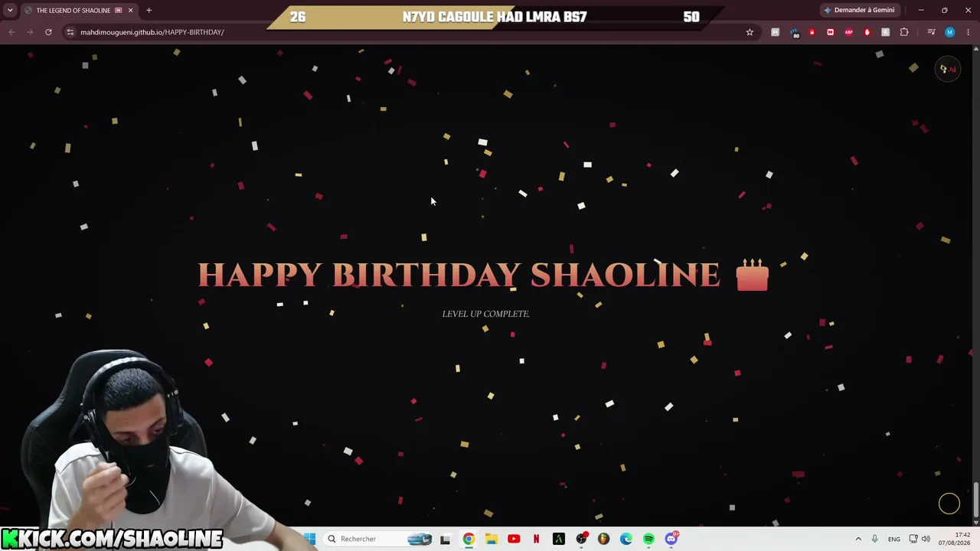Open the red padlock extension
Screen dimensions: 980x551
click(812, 32)
